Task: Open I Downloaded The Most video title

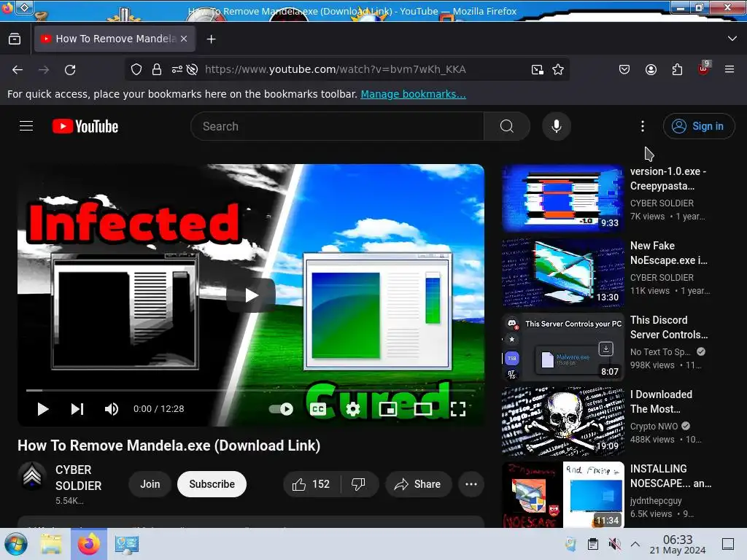Action: 661,402
